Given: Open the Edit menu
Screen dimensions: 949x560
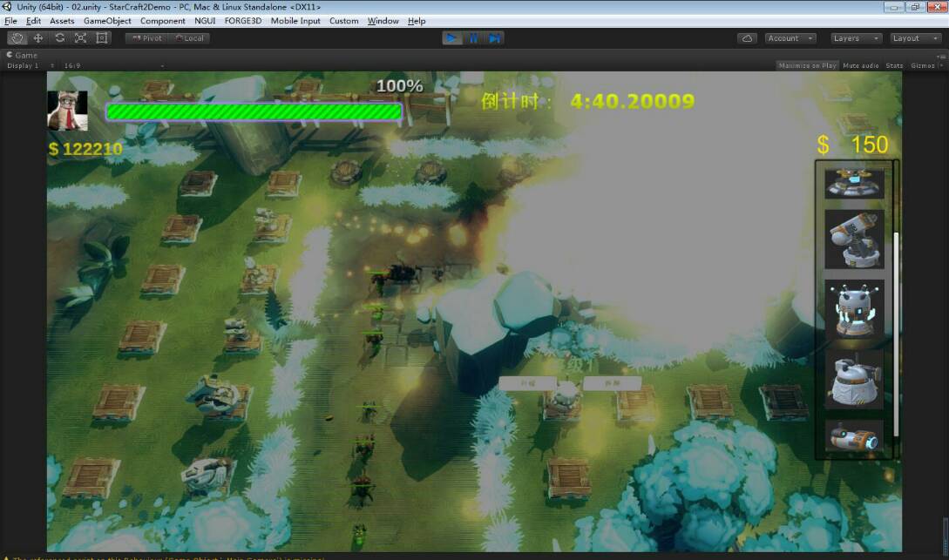Looking at the screenshot, I should (x=33, y=21).
